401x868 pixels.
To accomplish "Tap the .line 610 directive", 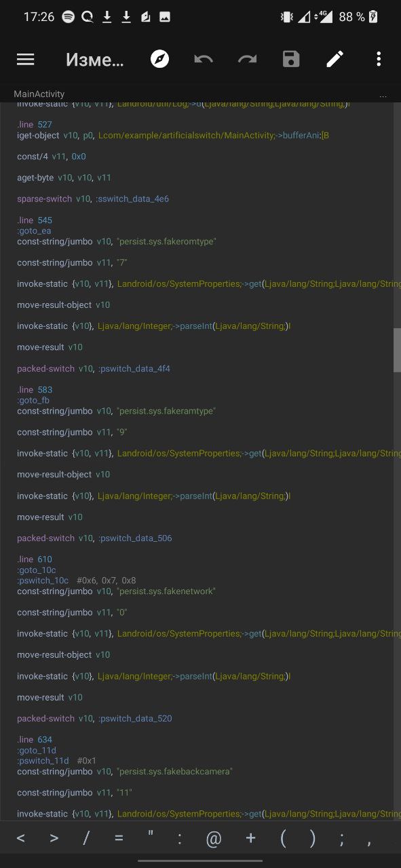I will tap(34, 559).
